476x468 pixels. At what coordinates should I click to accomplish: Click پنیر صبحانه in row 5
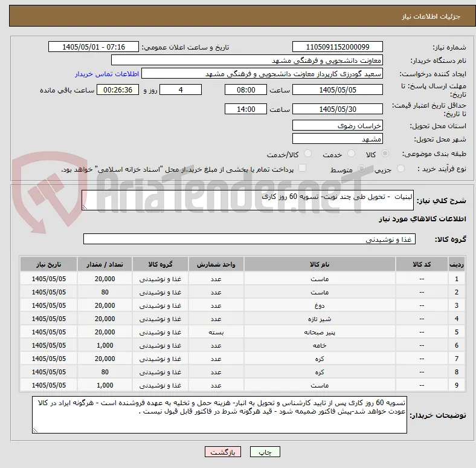coord(320,332)
